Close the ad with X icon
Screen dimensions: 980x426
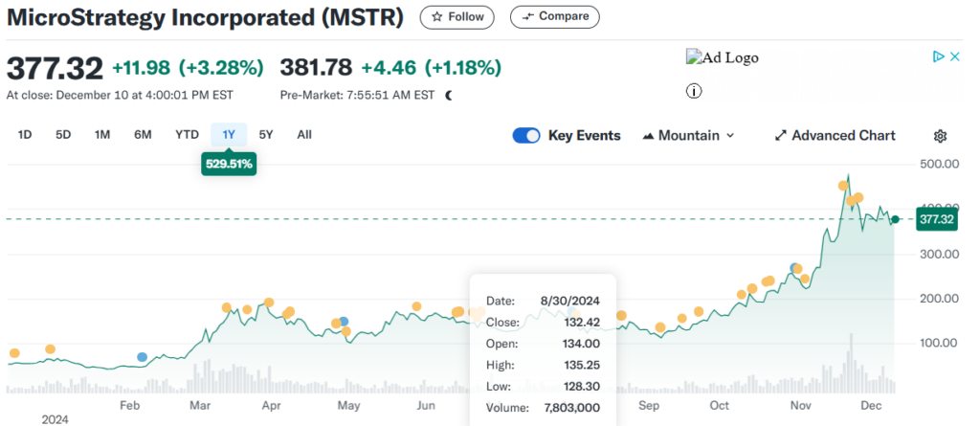pos(954,56)
